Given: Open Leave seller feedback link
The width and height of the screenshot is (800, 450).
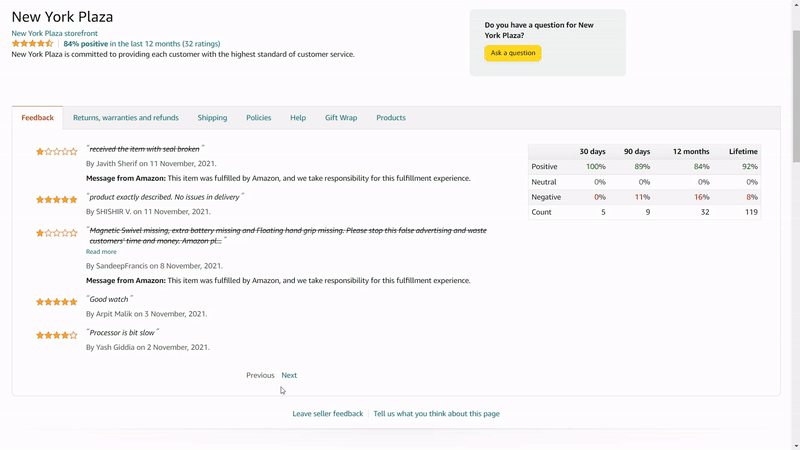Looking at the screenshot, I should point(328,414).
